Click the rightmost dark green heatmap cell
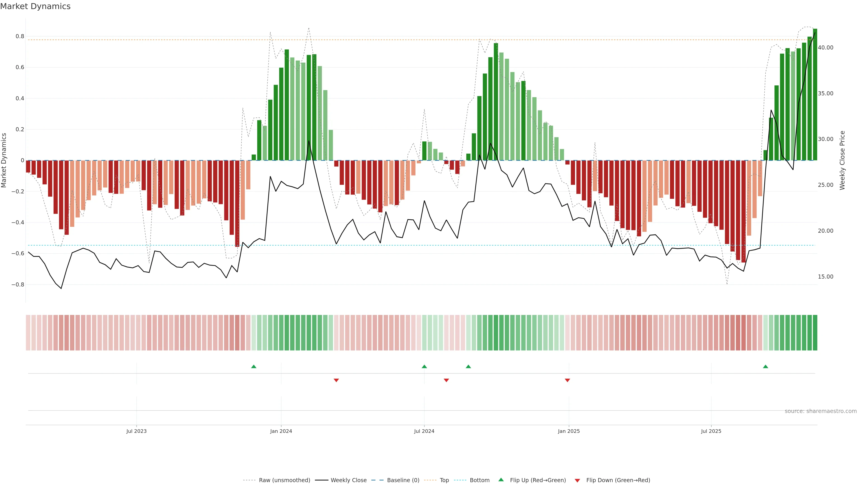The width and height of the screenshot is (868, 488). 815,332
